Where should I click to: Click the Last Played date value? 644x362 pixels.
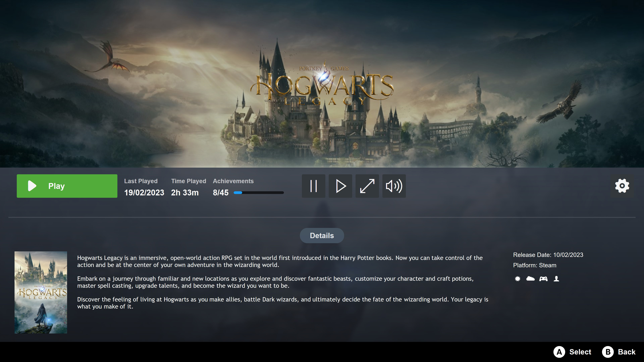click(x=144, y=193)
